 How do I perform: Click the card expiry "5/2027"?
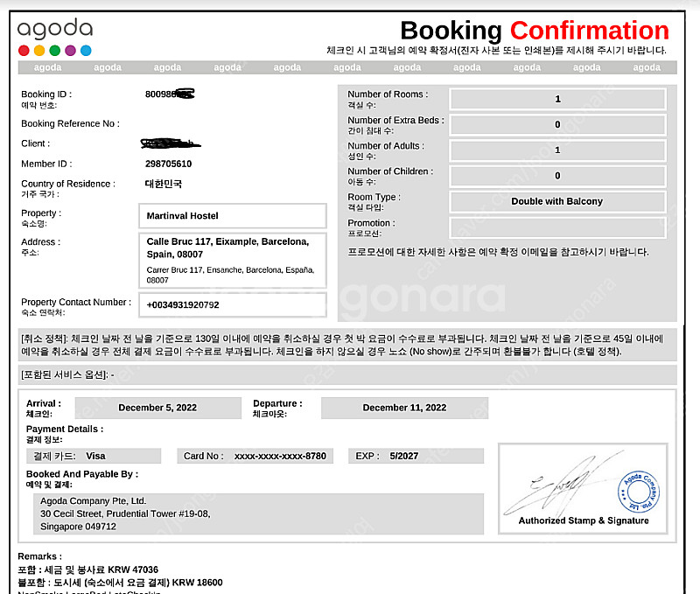coord(404,456)
